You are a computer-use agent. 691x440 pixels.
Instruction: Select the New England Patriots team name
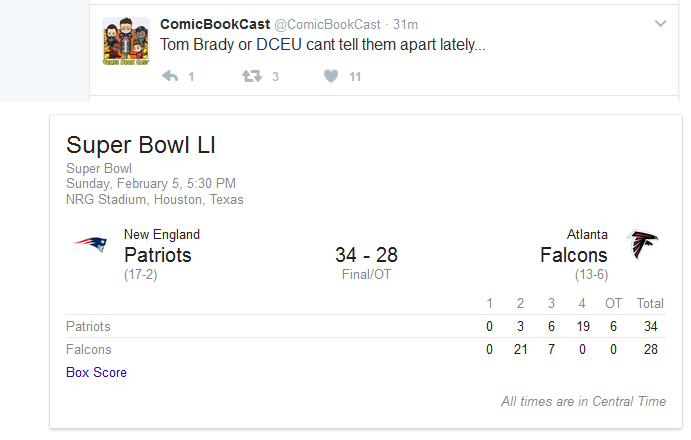tap(162, 247)
